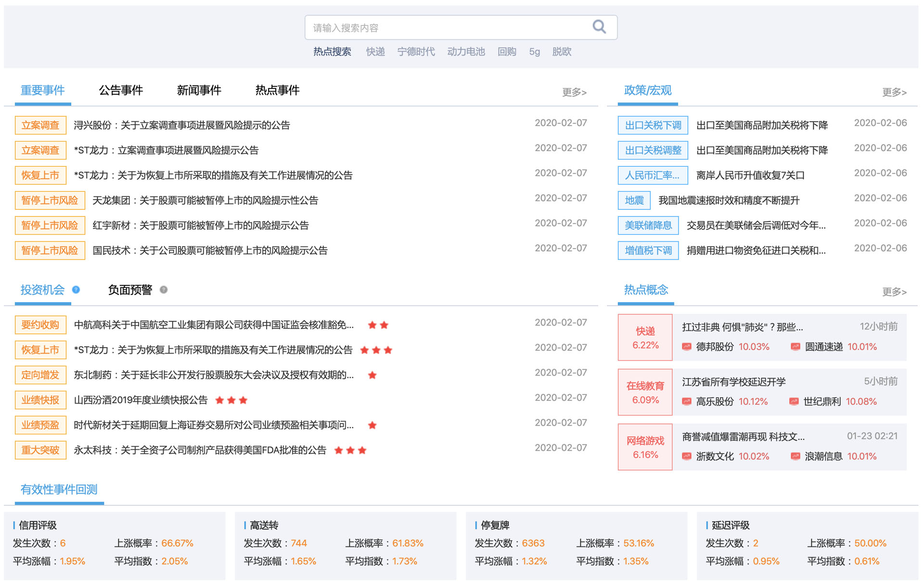Expand 更多 for important events
This screenshot has width=924, height=584.
pos(574,92)
